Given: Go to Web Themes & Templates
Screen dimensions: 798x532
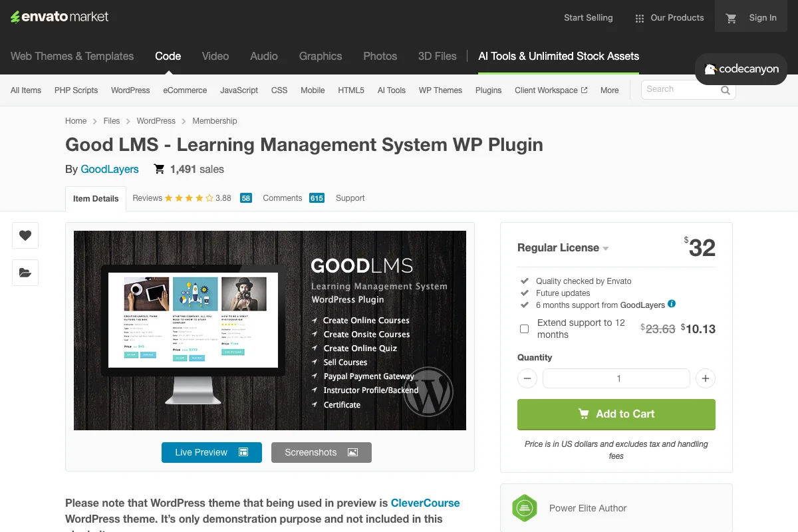Looking at the screenshot, I should click(72, 57).
